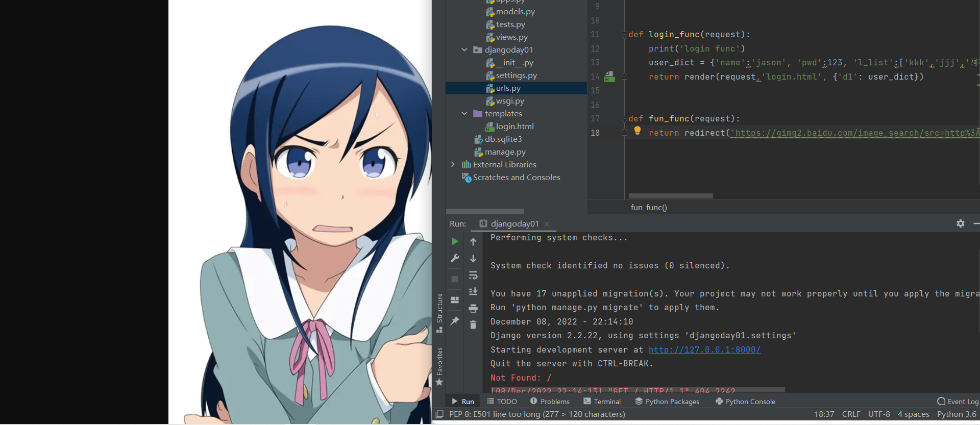This screenshot has height=425, width=980.
Task: Rerun the djangoday01 server
Action: pos(455,241)
